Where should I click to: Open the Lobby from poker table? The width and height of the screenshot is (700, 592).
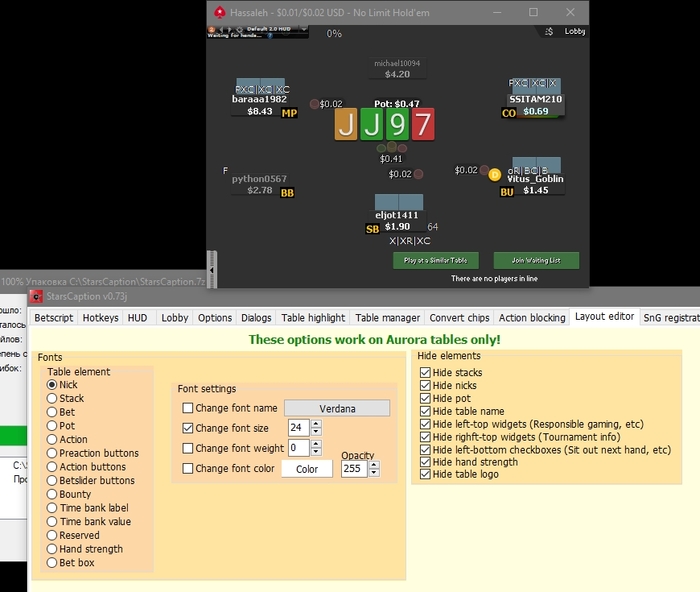574,31
